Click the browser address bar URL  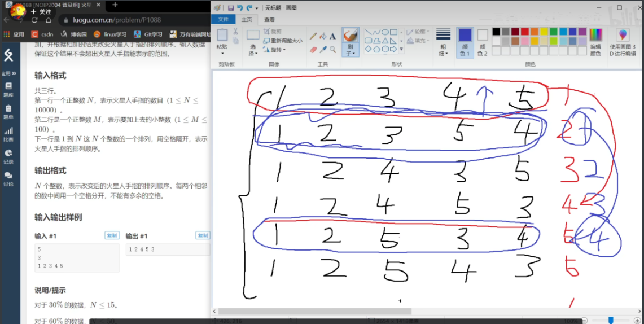(118, 20)
